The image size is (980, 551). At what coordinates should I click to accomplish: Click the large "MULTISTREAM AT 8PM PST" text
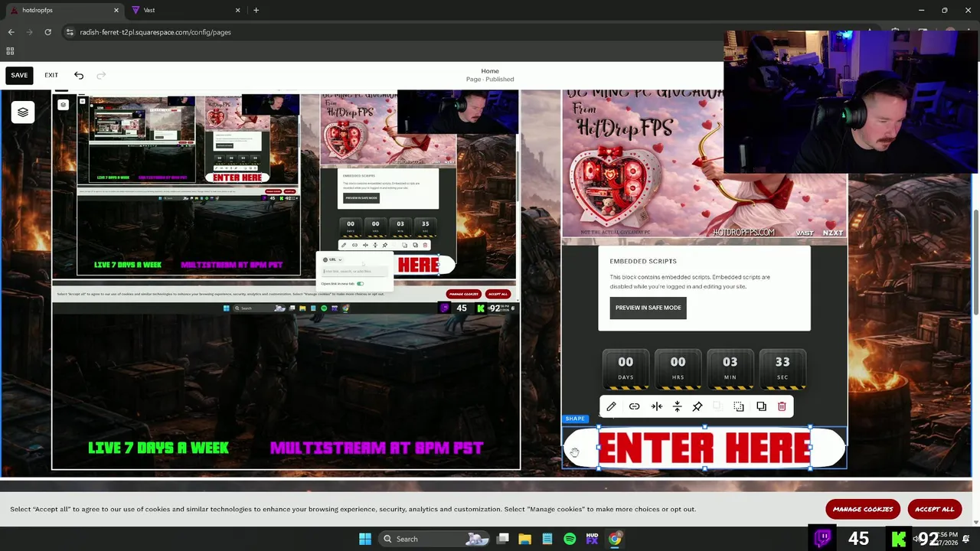pyautogui.click(x=376, y=448)
